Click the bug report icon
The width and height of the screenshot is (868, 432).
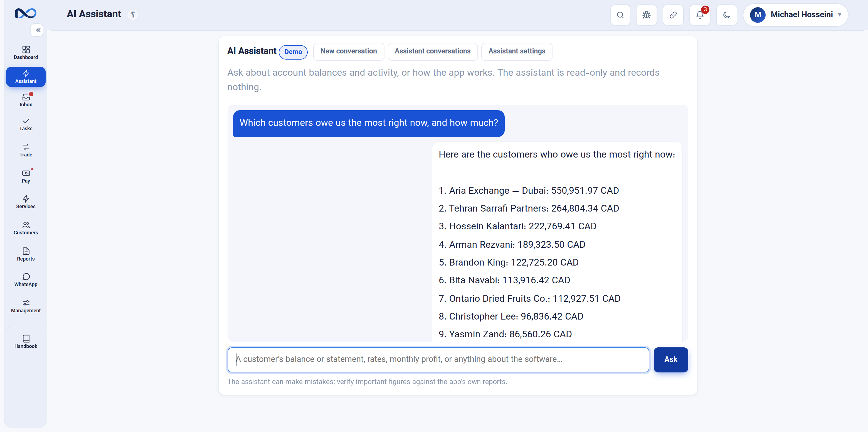click(x=646, y=15)
